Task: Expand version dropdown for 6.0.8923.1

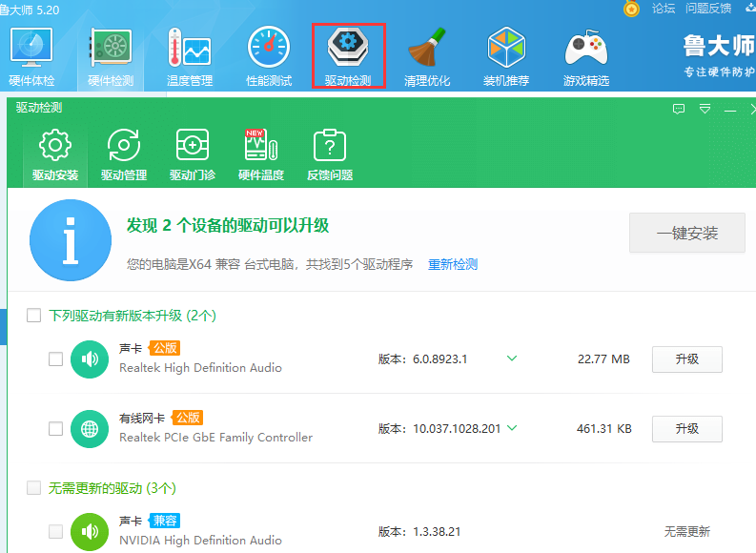Action: point(512,359)
